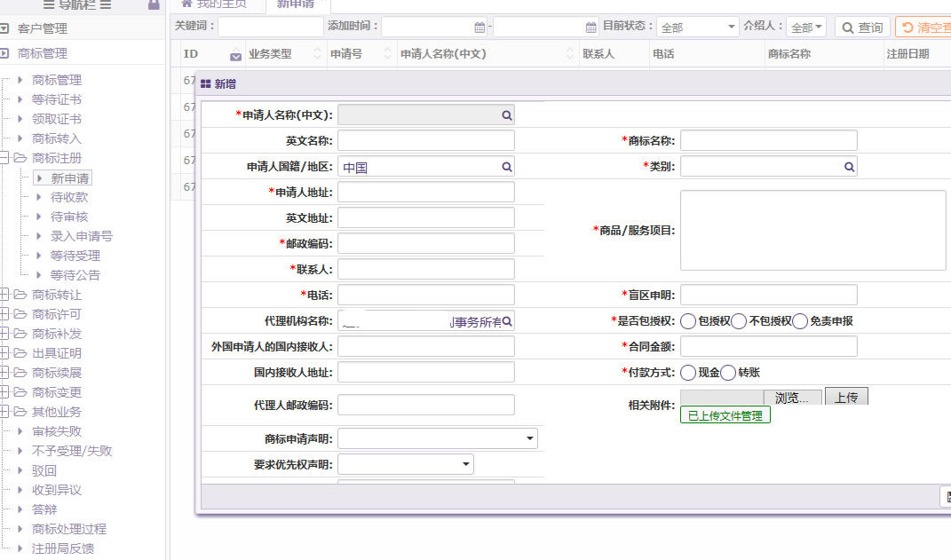The image size is (951, 560).
Task: Click 已上传文件管理 button
Action: (725, 415)
